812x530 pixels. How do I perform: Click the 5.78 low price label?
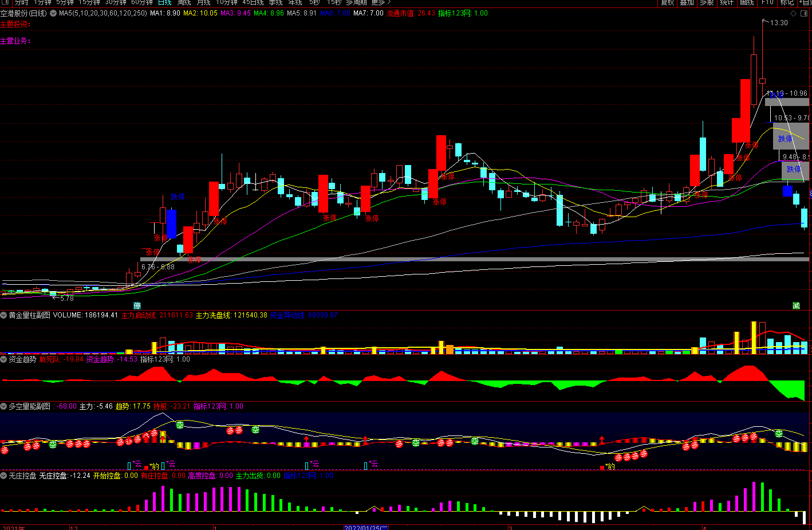(x=67, y=298)
